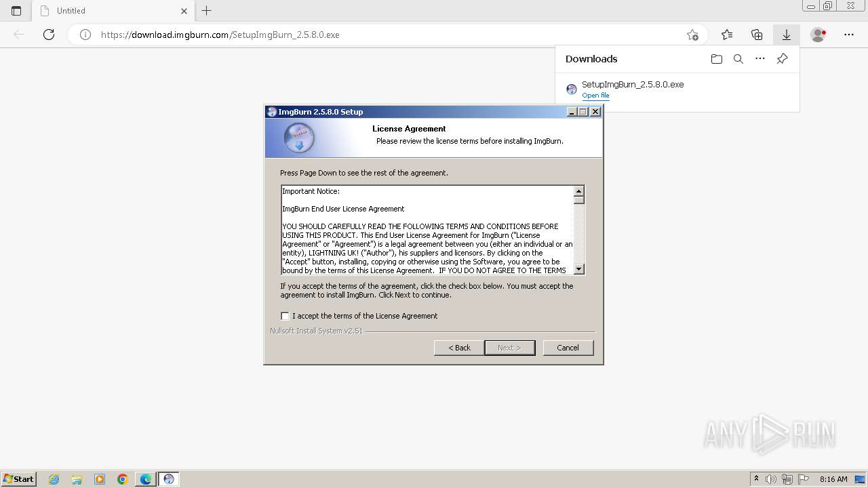Click "Nullsoft Install System v2.51" label

tap(316, 331)
